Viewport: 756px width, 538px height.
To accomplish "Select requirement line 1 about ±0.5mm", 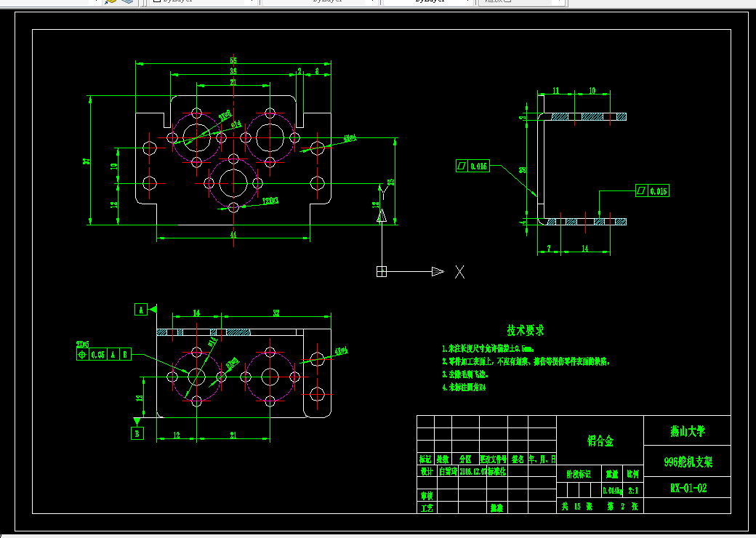I will point(488,348).
